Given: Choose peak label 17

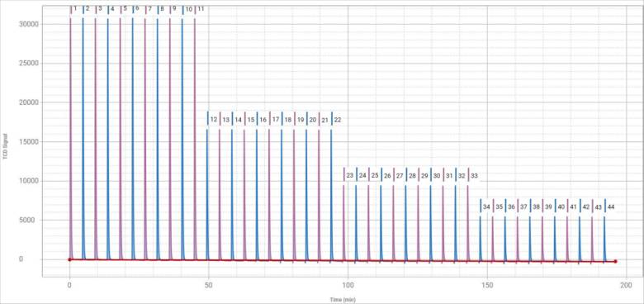Looking at the screenshot, I should tap(275, 120).
